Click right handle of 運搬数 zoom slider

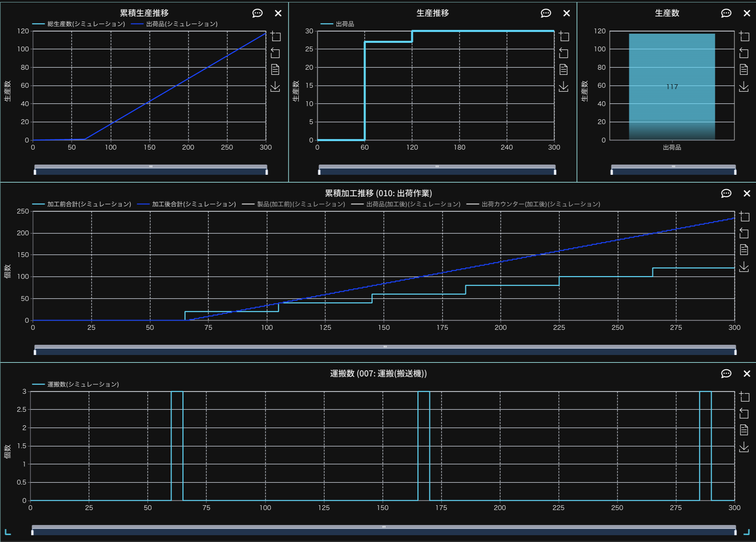pyautogui.click(x=735, y=532)
